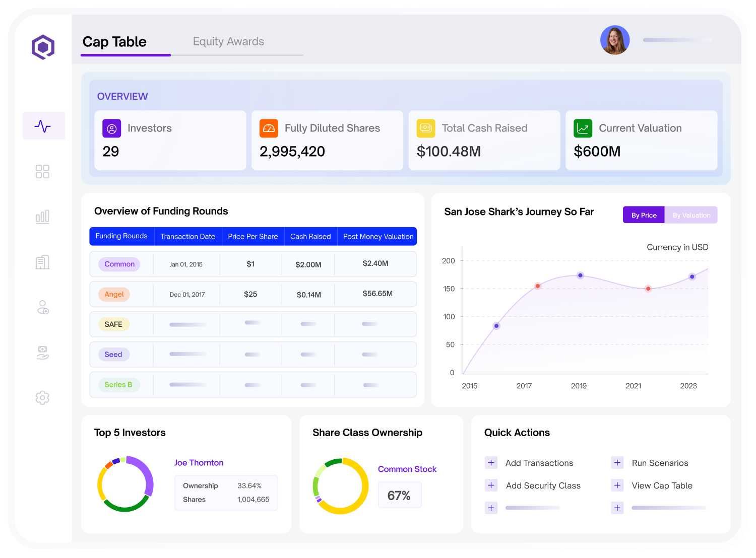Click the purple hexagon app logo
The image size is (756, 558).
tap(43, 47)
